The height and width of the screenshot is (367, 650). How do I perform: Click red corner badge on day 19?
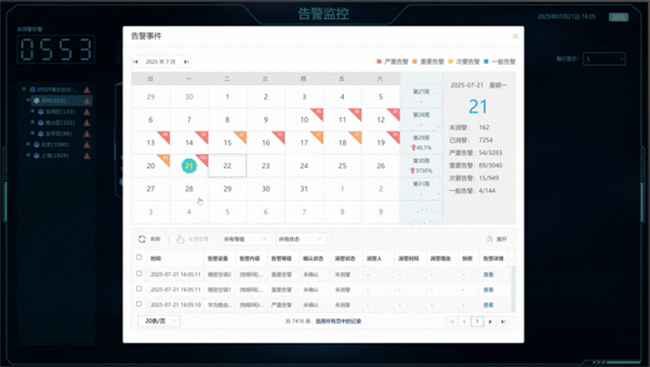(395, 136)
